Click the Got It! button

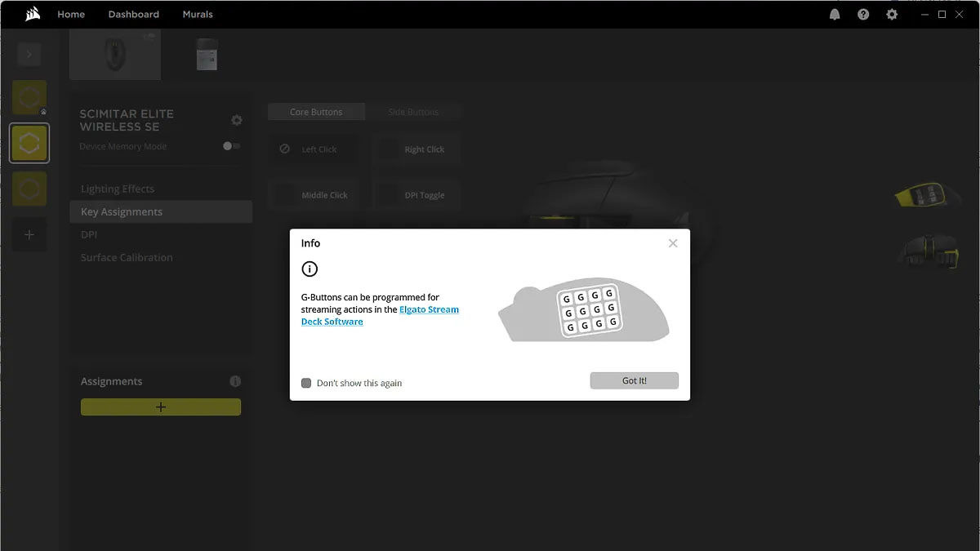point(635,380)
